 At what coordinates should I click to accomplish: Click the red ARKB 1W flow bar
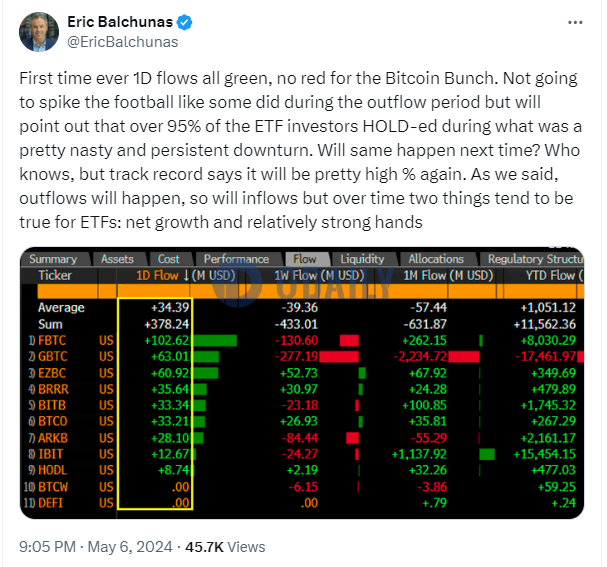(x=352, y=438)
